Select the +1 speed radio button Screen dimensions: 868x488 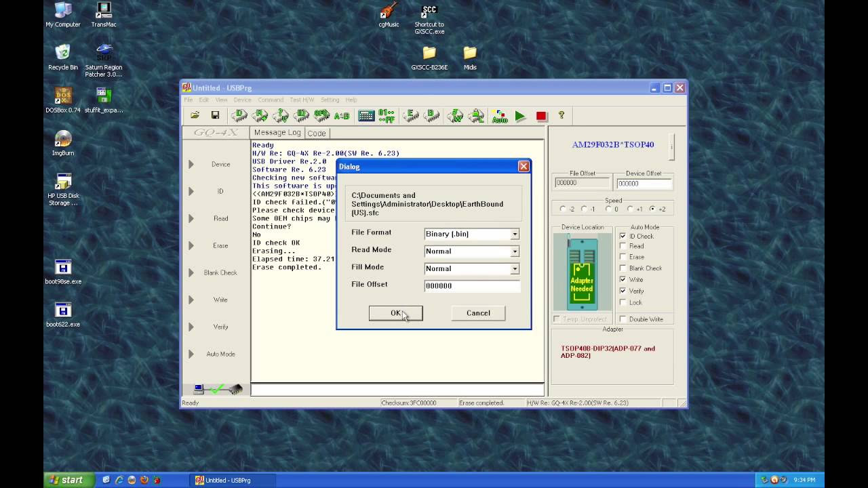pyautogui.click(x=630, y=209)
